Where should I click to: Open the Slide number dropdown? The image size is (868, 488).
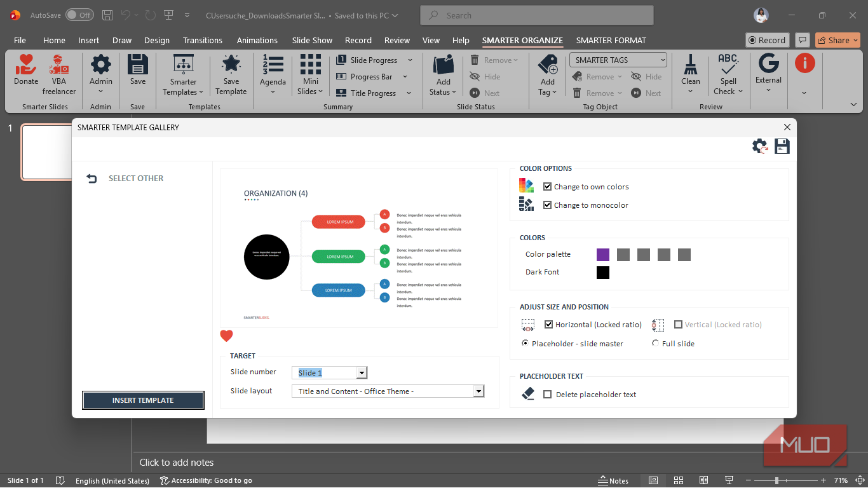coord(362,373)
